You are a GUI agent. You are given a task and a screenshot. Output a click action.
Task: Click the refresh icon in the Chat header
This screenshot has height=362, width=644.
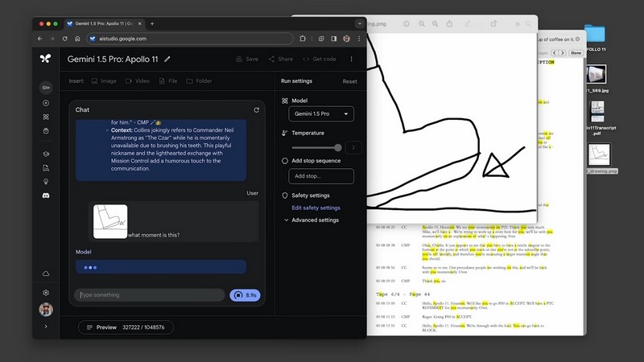256,109
